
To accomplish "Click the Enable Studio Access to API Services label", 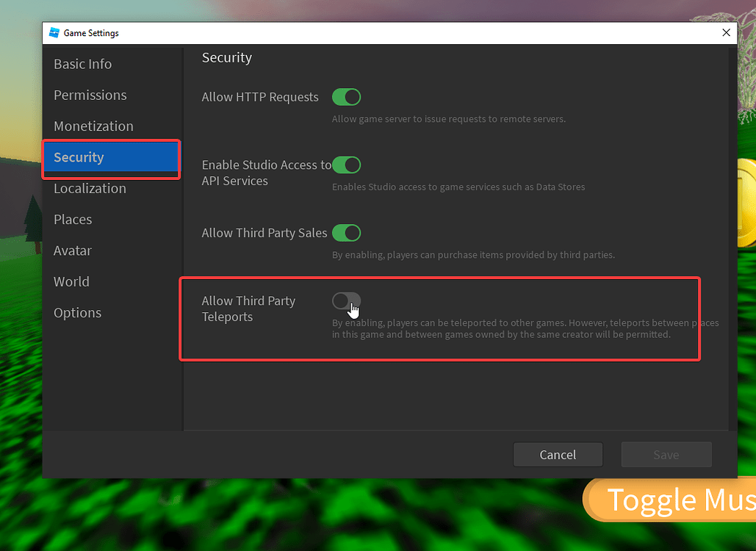I will click(267, 173).
